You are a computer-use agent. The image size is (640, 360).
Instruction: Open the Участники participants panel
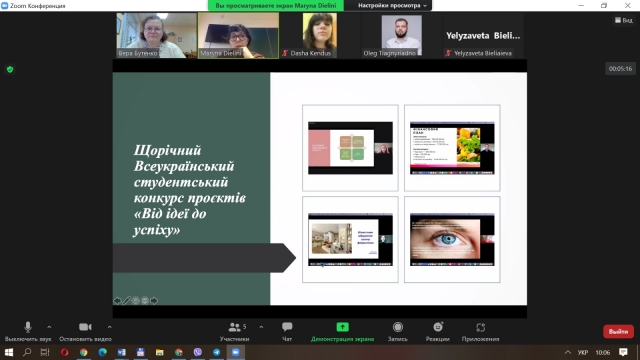pos(234,331)
